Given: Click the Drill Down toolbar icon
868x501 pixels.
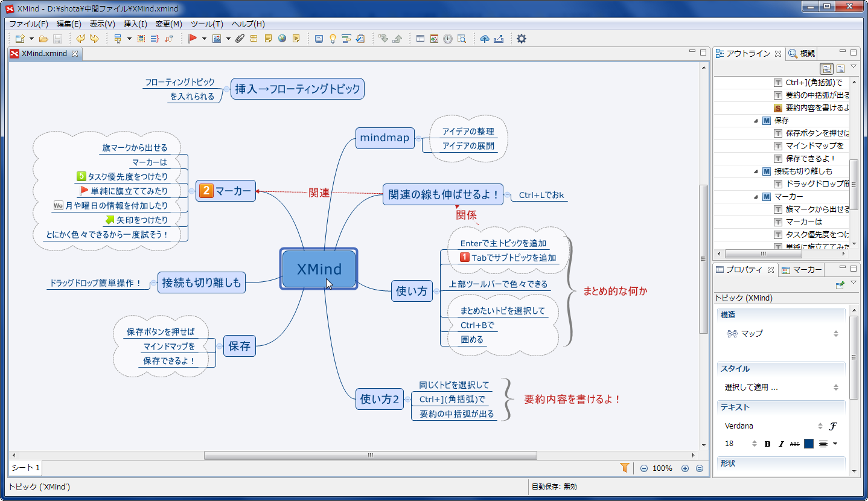Looking at the screenshot, I should coord(383,39).
